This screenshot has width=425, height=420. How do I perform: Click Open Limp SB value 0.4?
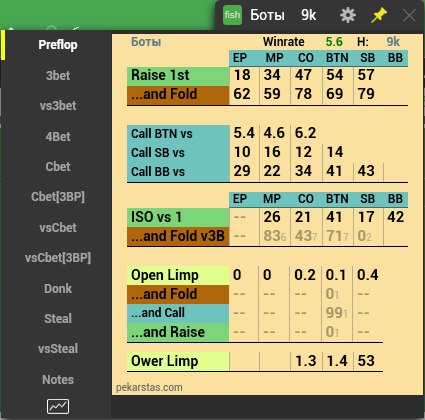tap(368, 275)
